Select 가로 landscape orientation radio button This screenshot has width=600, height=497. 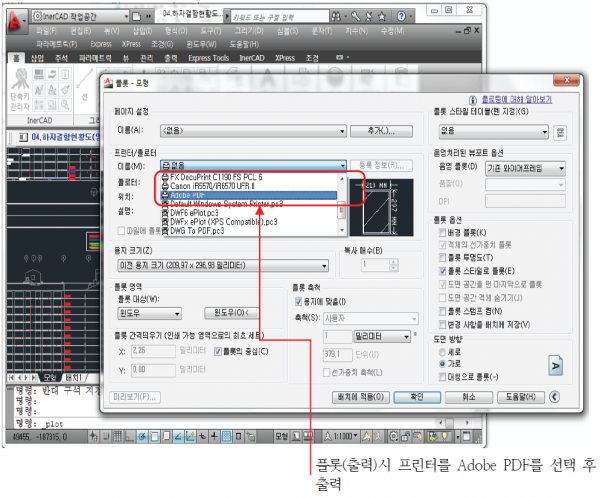pos(442,363)
